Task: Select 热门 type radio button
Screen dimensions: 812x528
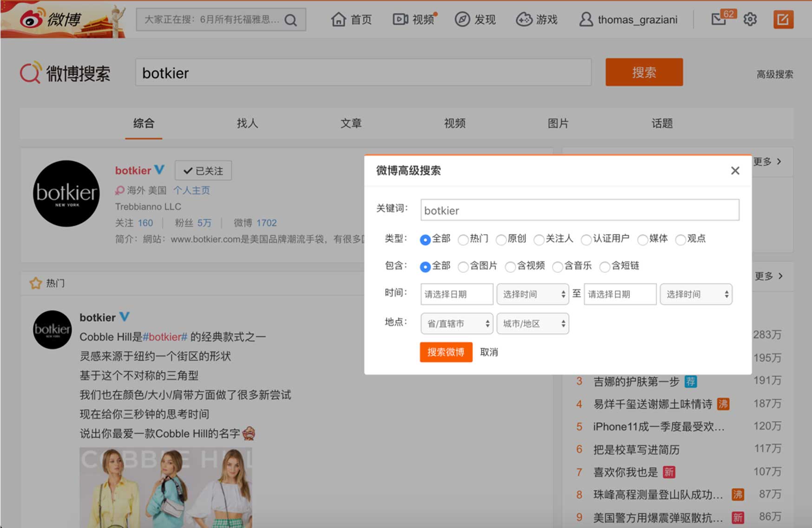Action: click(463, 239)
